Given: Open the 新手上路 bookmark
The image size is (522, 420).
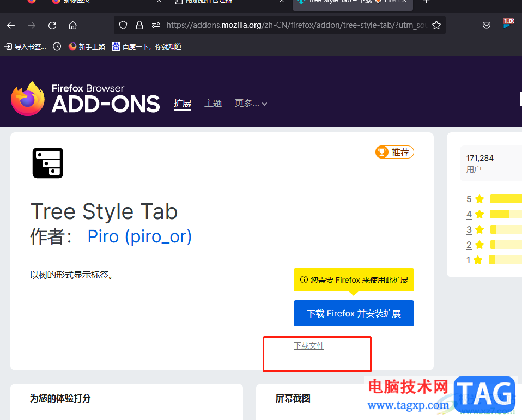Looking at the screenshot, I should tap(87, 47).
